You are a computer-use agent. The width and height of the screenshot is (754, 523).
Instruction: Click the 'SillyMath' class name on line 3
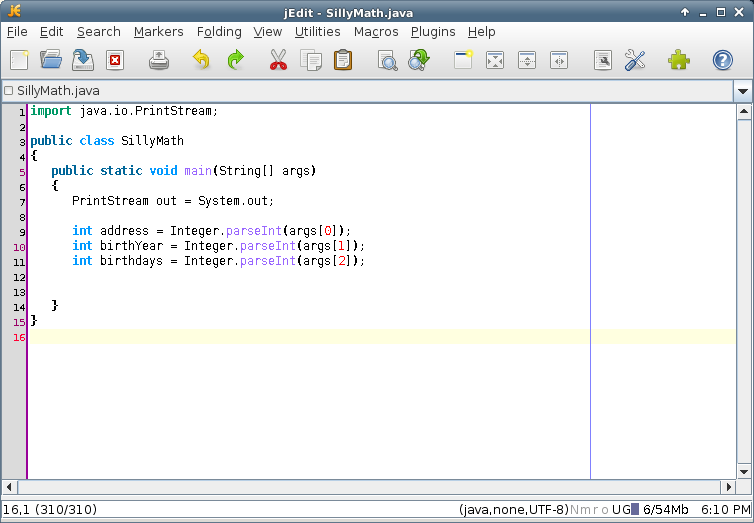152,141
